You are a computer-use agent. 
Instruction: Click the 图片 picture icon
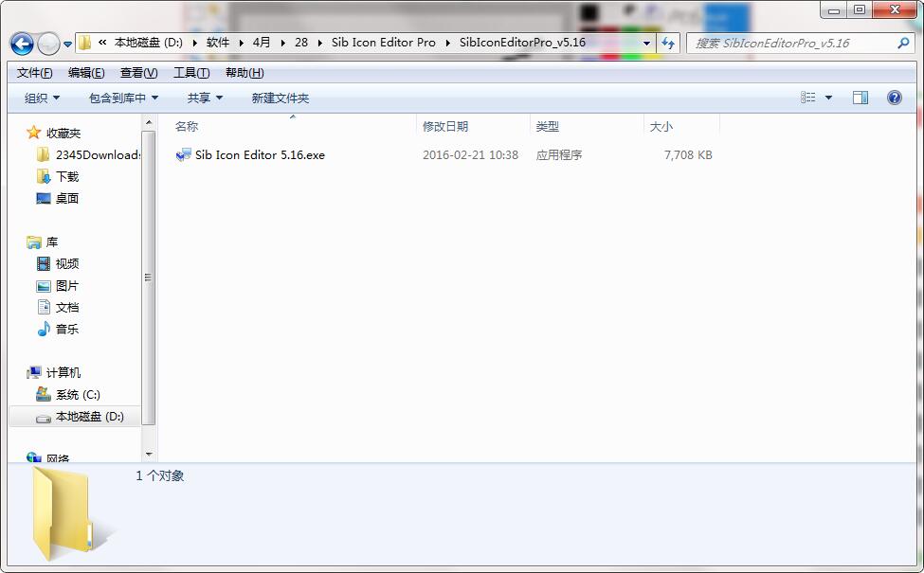(x=43, y=286)
